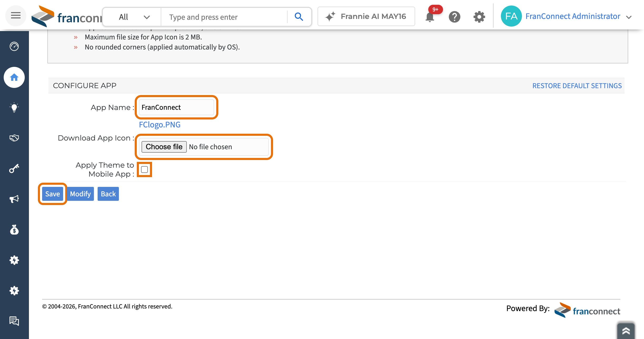Open the chat messages sidebar icon
The image size is (644, 339).
click(x=14, y=321)
